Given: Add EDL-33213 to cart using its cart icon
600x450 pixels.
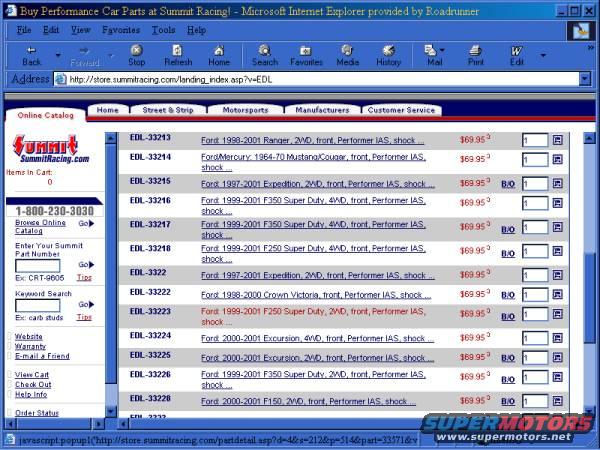Looking at the screenshot, I should point(557,141).
